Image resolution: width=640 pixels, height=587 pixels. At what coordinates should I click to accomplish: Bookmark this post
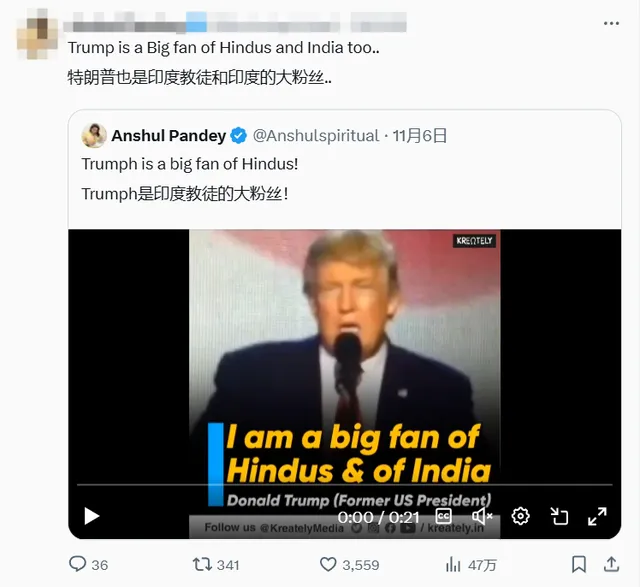(578, 564)
